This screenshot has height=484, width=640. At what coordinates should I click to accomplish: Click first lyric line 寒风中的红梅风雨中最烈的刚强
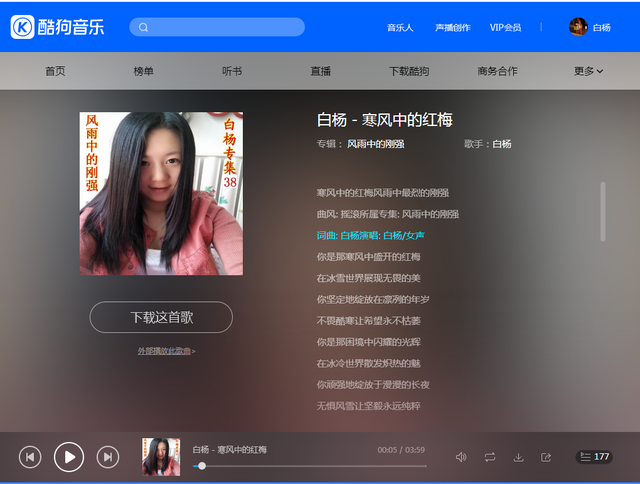pos(383,193)
